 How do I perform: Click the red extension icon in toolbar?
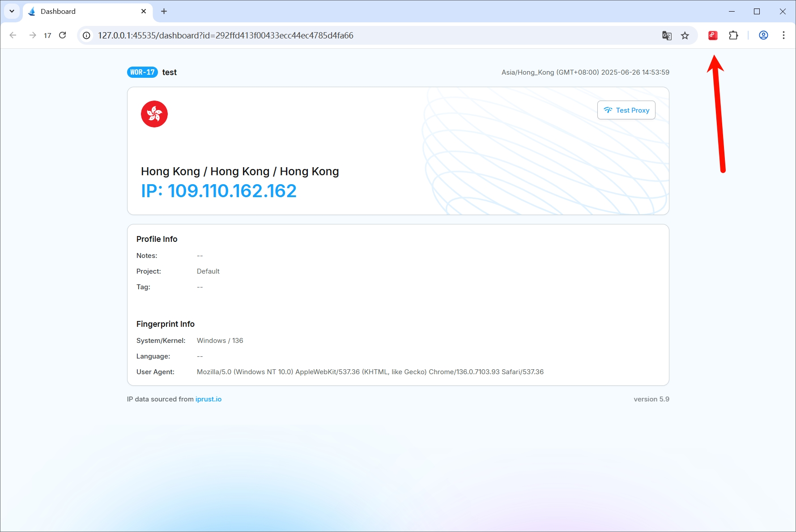click(713, 35)
